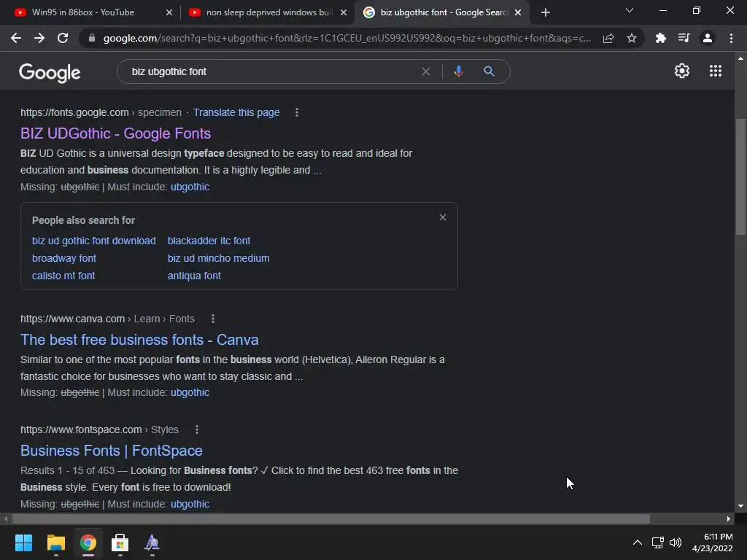Clear the search query with the X

point(426,71)
